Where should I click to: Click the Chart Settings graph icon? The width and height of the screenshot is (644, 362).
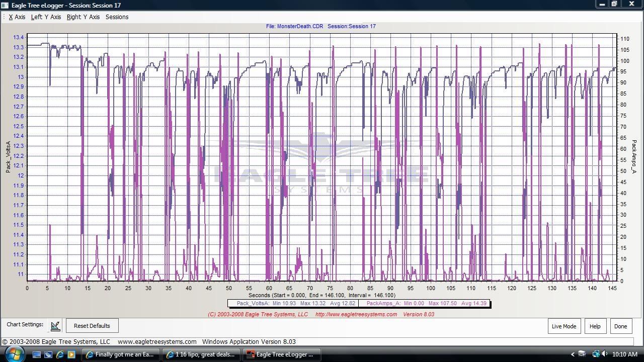(55, 326)
